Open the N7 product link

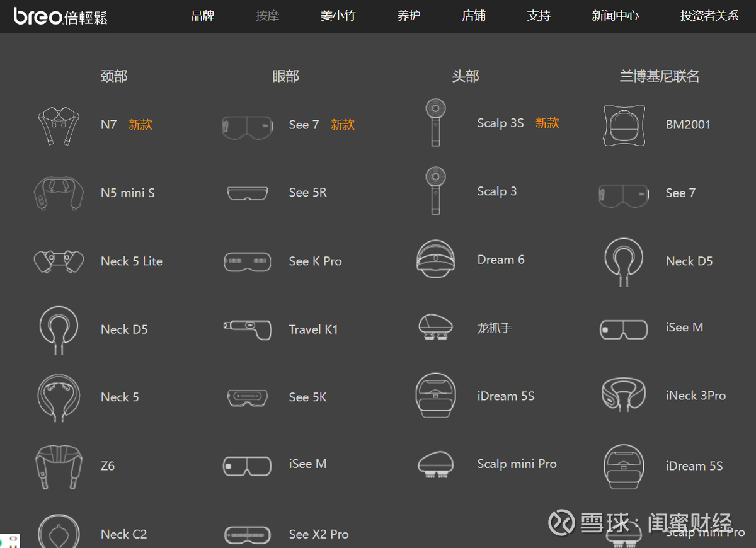coord(109,125)
